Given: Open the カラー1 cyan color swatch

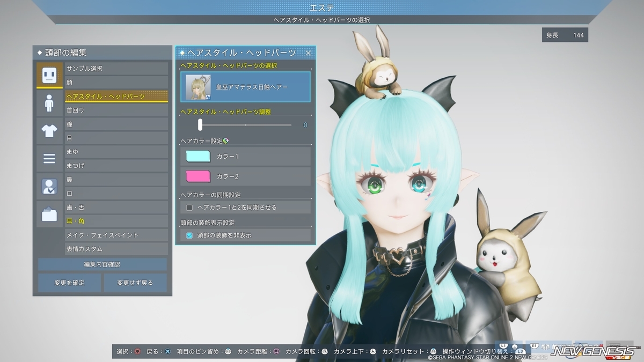Looking at the screenshot, I should 198,156.
